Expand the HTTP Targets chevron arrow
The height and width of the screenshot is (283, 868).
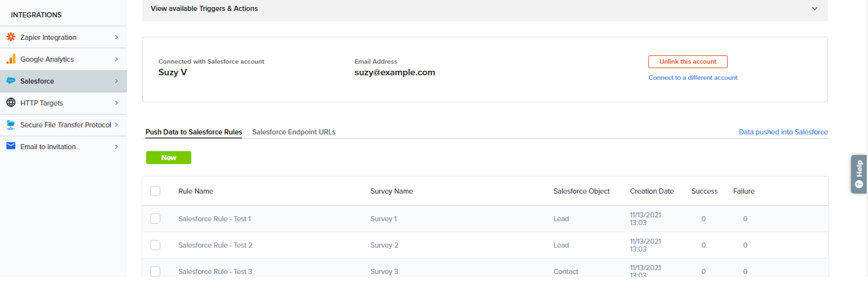tap(116, 103)
